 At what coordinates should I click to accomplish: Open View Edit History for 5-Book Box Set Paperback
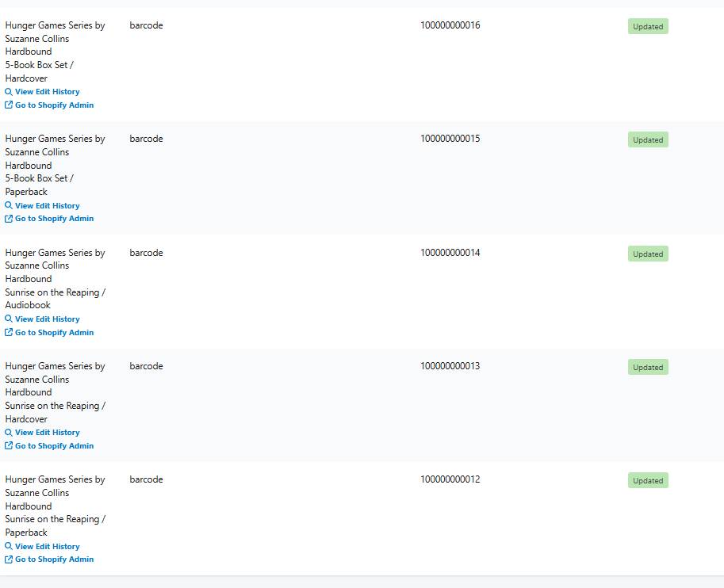[47, 205]
